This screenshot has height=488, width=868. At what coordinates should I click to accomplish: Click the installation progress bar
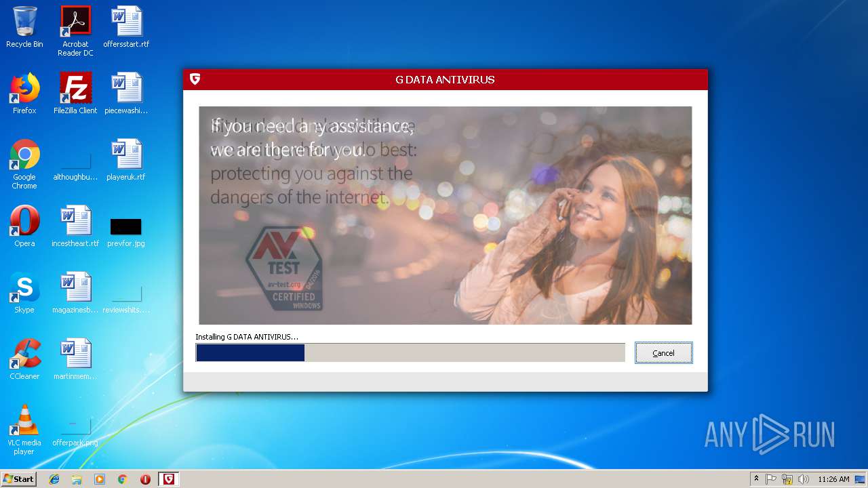(x=410, y=352)
